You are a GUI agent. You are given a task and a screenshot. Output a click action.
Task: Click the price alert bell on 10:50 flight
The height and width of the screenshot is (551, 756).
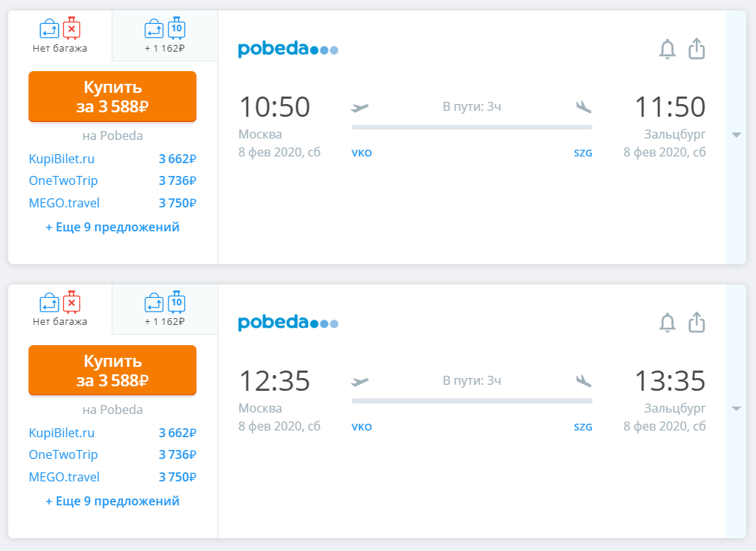(668, 49)
